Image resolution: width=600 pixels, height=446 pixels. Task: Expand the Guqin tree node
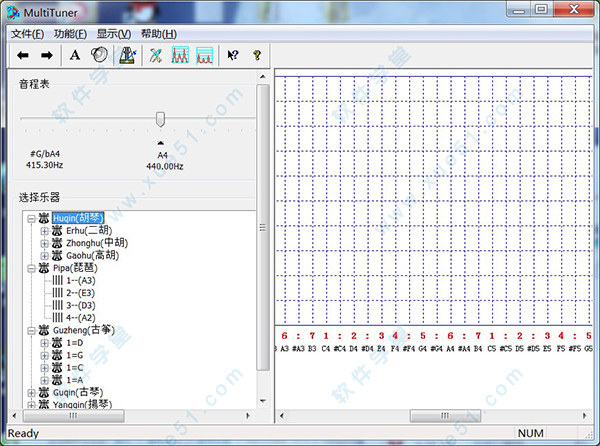point(31,393)
